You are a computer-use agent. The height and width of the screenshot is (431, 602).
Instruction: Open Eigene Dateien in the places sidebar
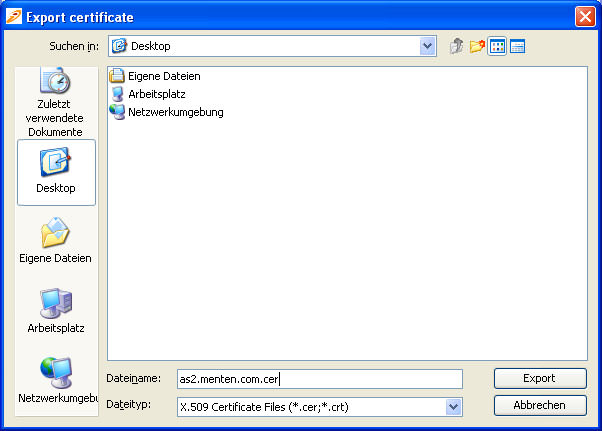point(56,241)
